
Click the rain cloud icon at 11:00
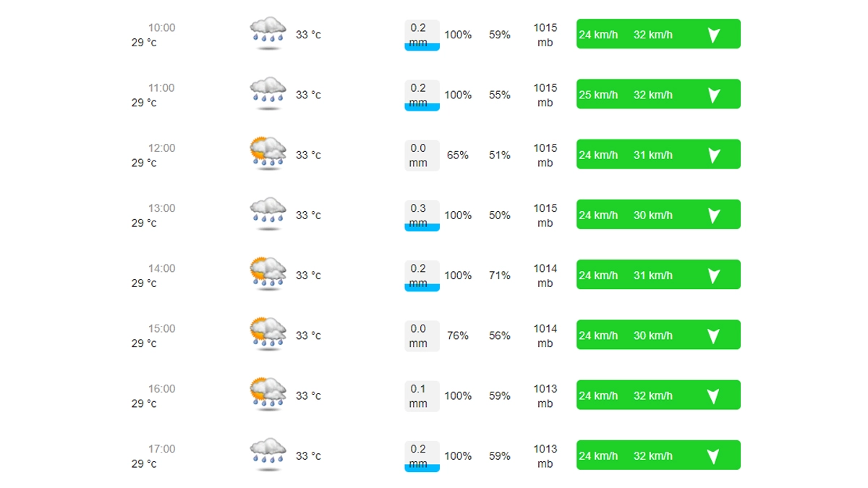point(268,93)
